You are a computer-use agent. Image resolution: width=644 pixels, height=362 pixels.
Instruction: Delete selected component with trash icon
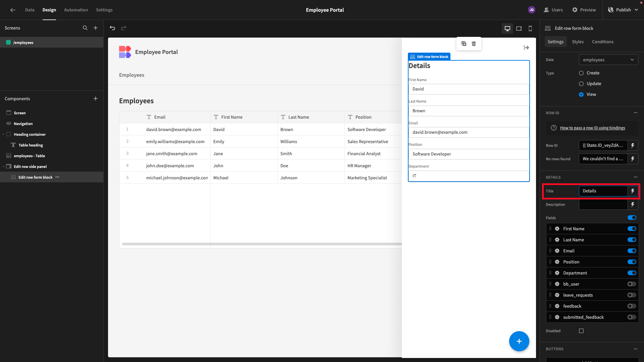pos(474,44)
